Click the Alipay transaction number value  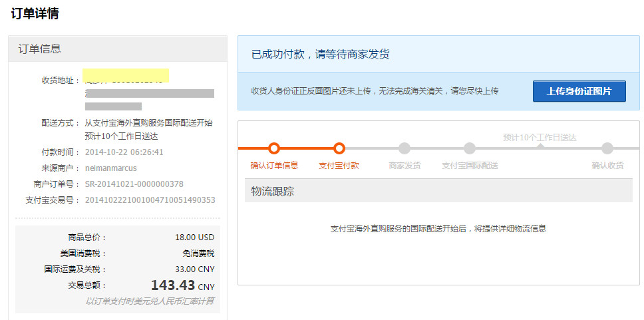tap(150, 200)
